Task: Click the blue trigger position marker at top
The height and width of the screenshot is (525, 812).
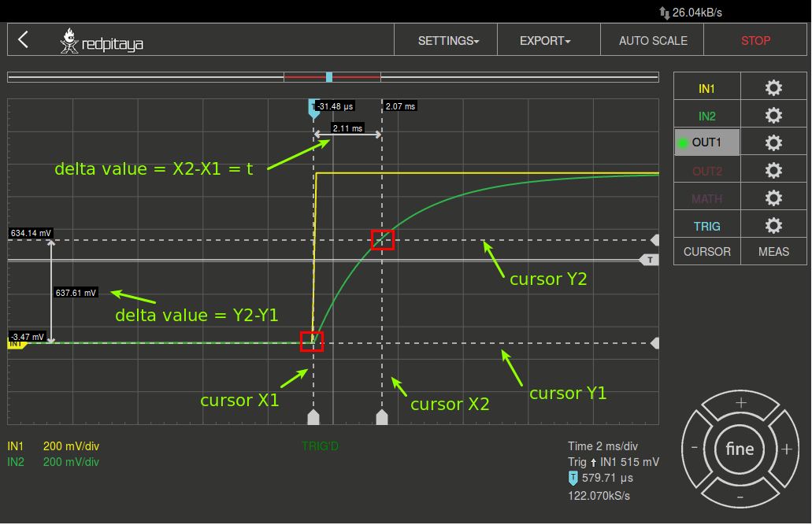Action: click(x=312, y=107)
